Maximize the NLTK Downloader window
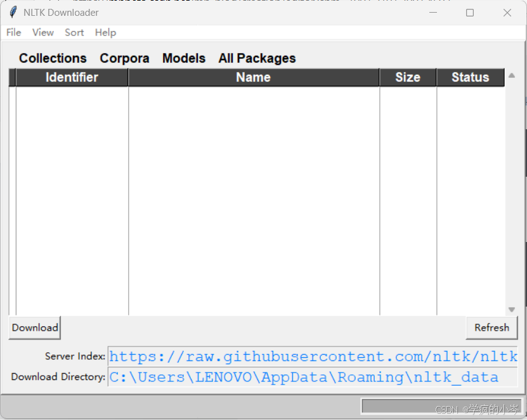The height and width of the screenshot is (420, 527). point(470,13)
